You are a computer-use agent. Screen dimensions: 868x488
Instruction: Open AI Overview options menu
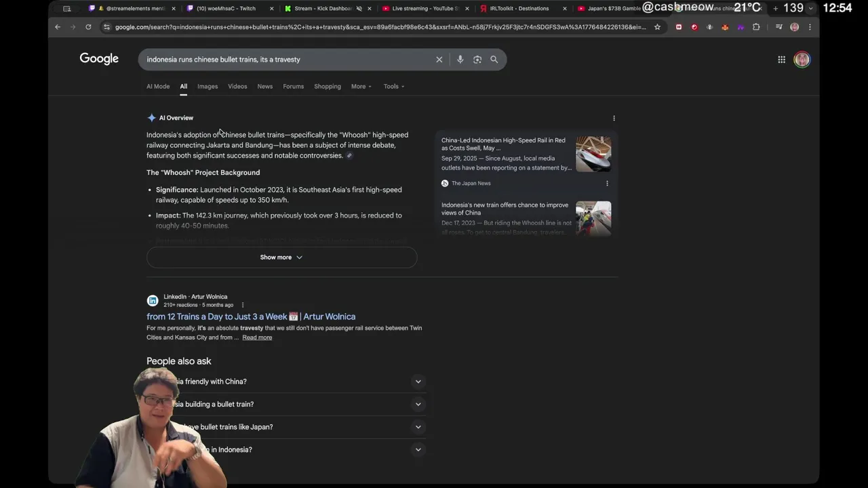tap(614, 118)
